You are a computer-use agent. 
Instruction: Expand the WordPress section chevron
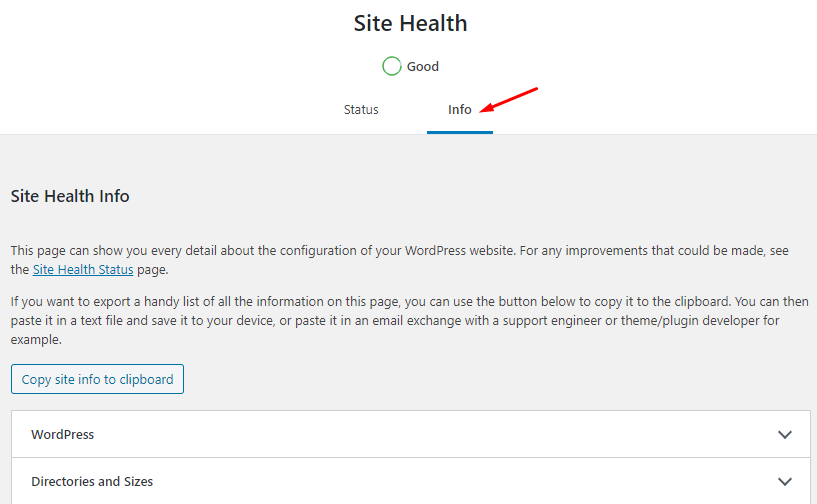[x=785, y=434]
